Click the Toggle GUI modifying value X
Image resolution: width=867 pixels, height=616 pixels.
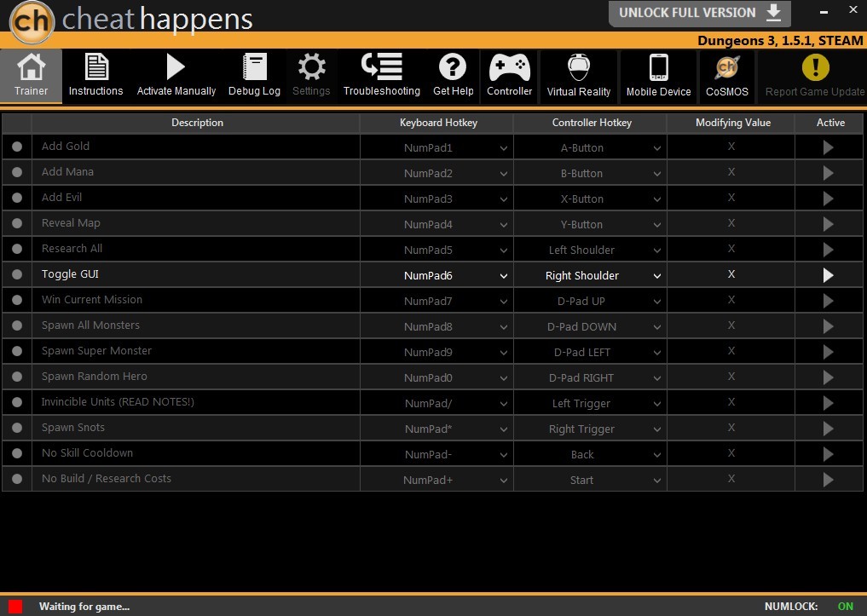pyautogui.click(x=731, y=274)
